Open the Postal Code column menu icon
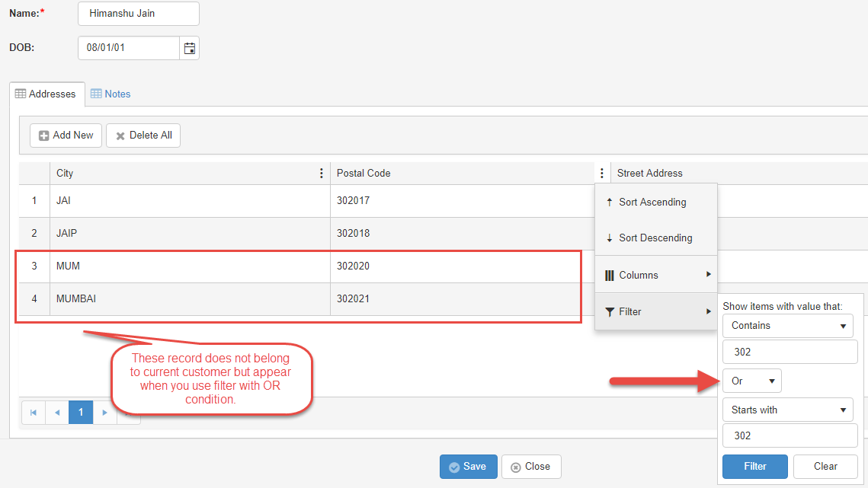Image resolution: width=868 pixels, height=488 pixels. (x=602, y=173)
